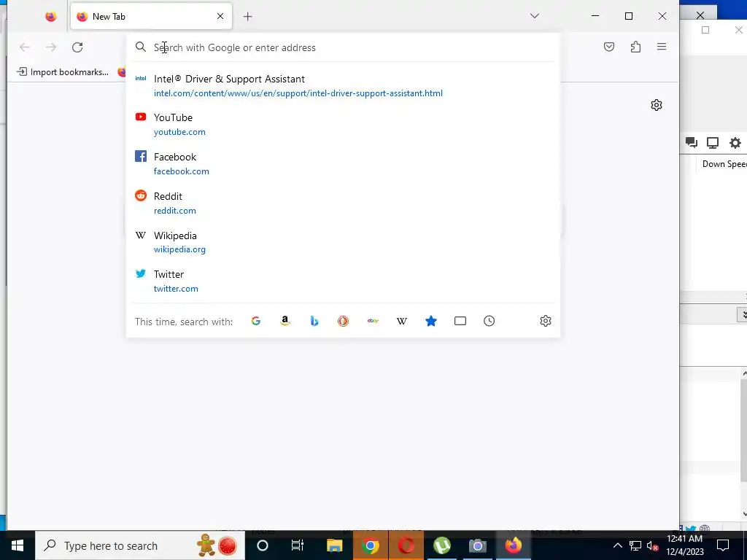Switch to the New Tab tab

[151, 16]
